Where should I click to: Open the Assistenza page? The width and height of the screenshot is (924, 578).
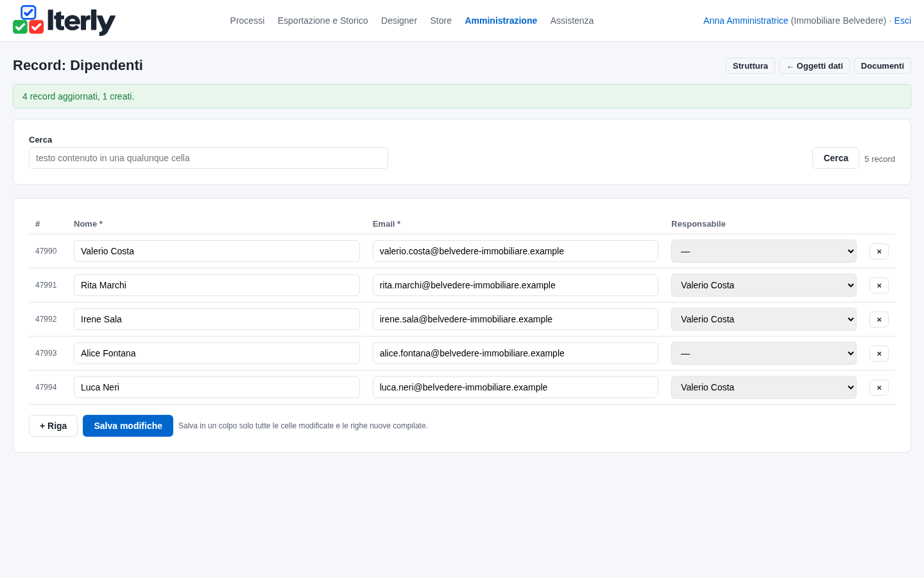572,21
